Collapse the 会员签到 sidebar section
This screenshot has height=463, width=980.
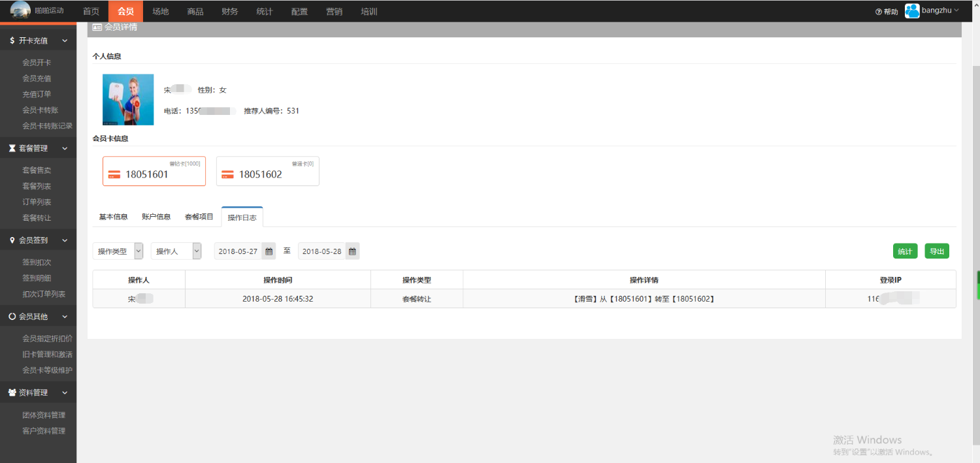[x=38, y=240]
